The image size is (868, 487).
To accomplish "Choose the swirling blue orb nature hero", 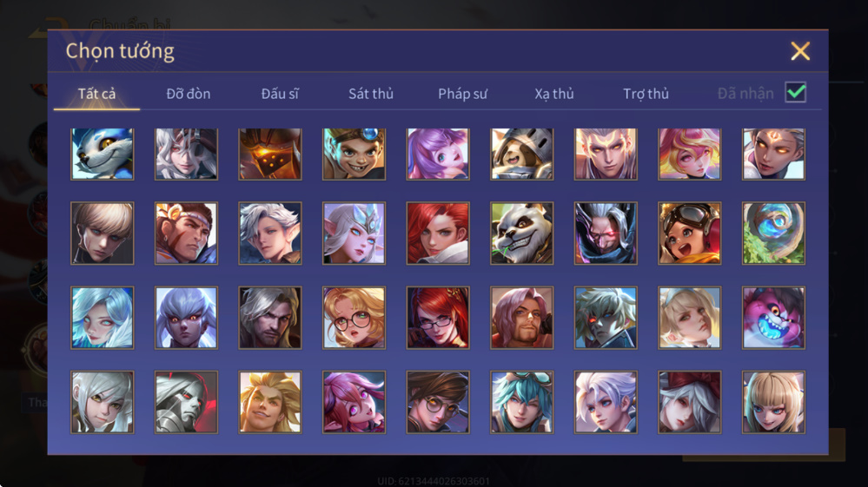I will [773, 233].
